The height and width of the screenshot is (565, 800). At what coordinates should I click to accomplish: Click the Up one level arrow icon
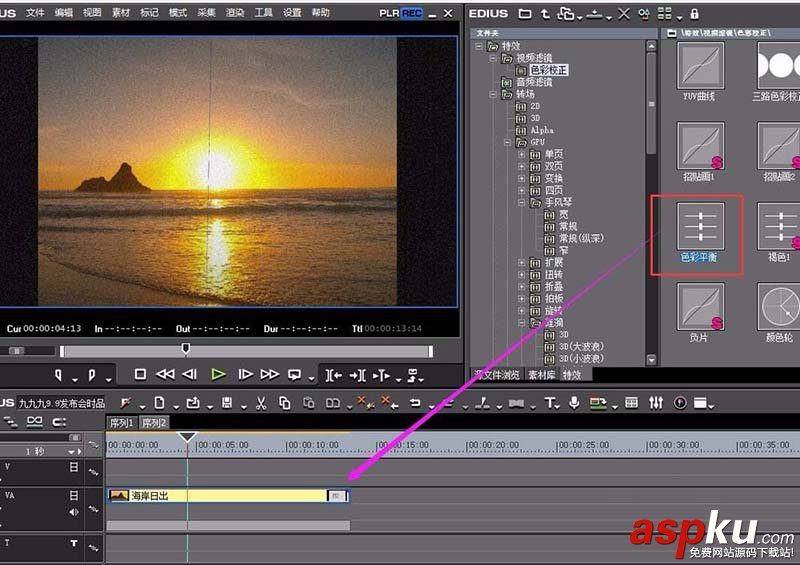[545, 14]
